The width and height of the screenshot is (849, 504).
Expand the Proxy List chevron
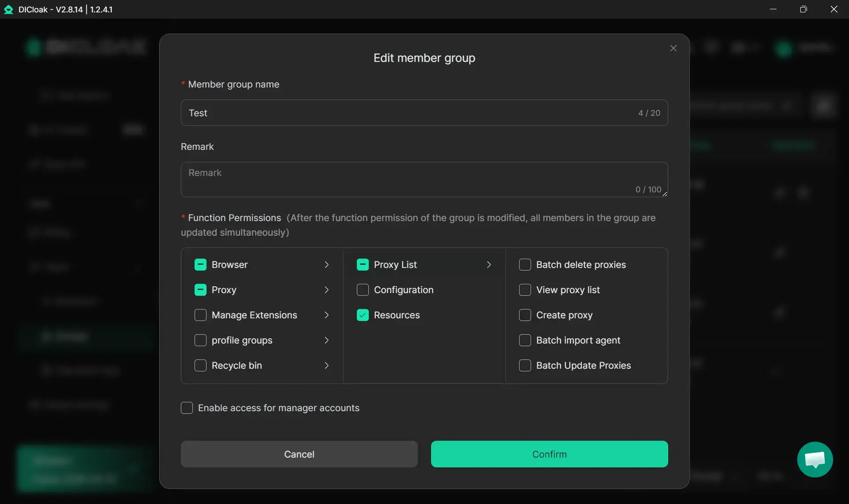pos(489,264)
